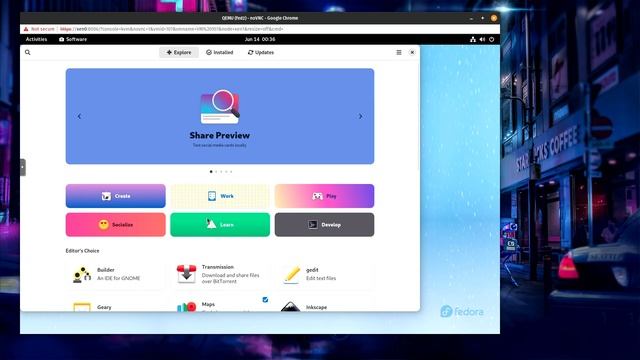Click the Builder app icon
The height and width of the screenshot is (360, 640).
[82, 274]
